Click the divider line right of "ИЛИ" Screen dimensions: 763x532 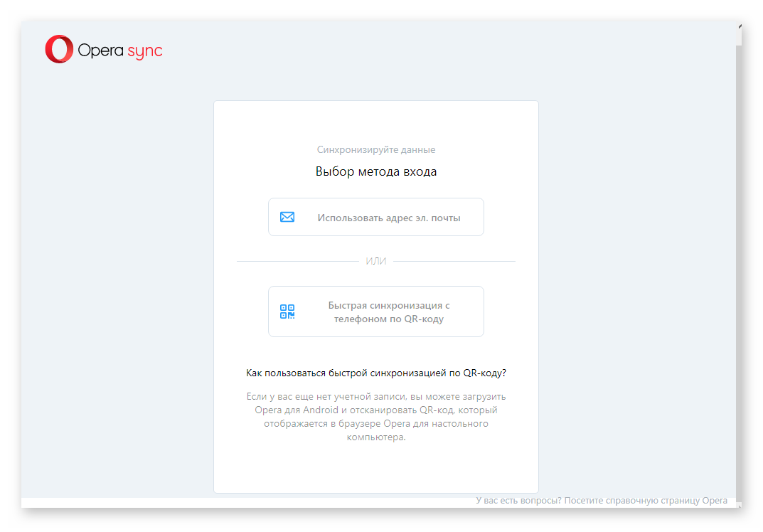pos(454,261)
